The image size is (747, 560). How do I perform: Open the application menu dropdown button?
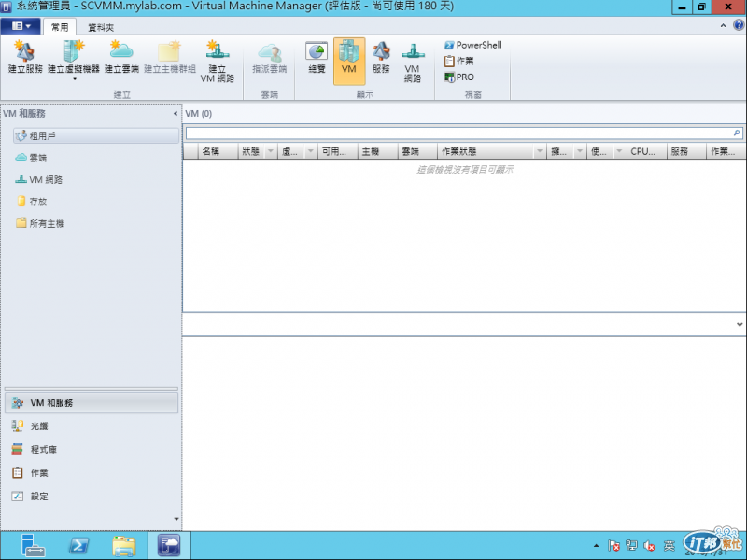pos(21,26)
